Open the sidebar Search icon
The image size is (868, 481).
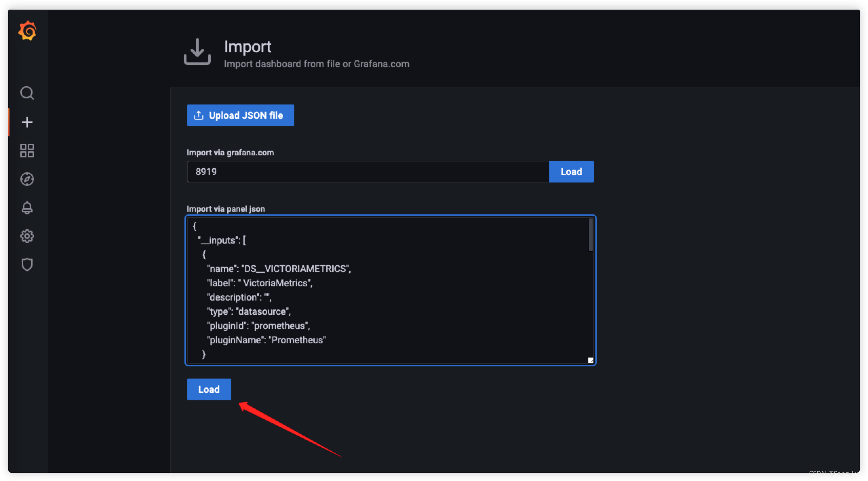click(x=27, y=93)
